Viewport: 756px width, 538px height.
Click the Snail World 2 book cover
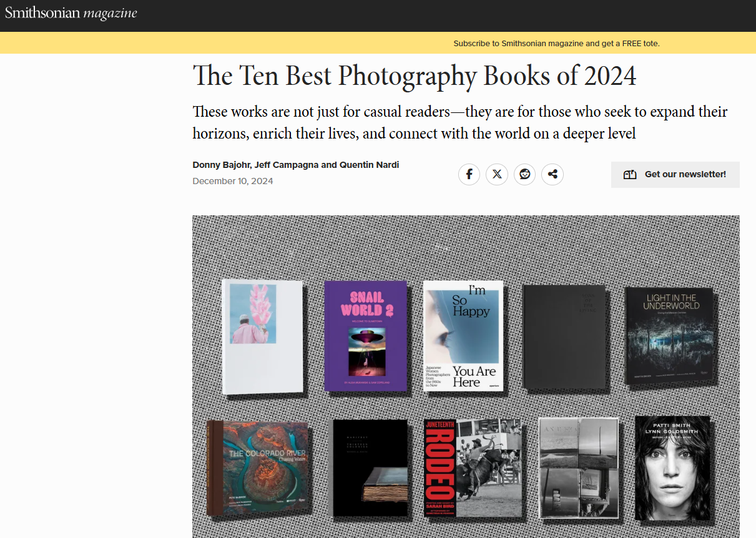[x=366, y=336]
